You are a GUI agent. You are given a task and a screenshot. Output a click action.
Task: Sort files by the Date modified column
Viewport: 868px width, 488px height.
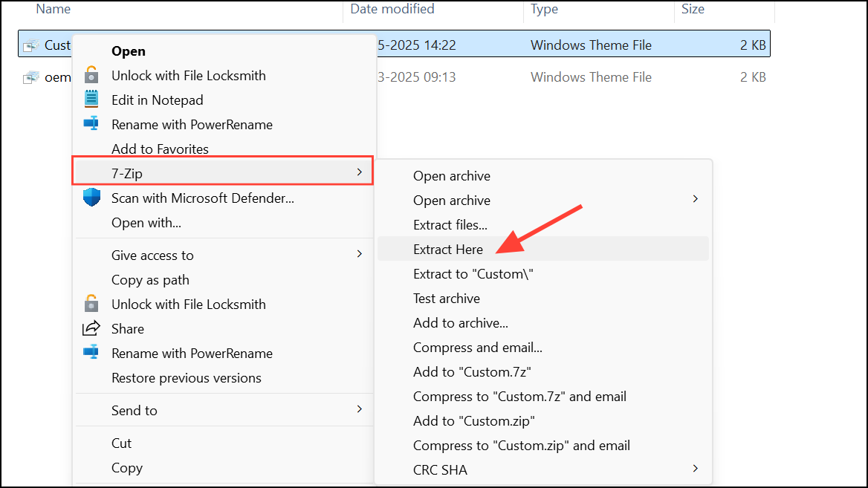coord(392,9)
